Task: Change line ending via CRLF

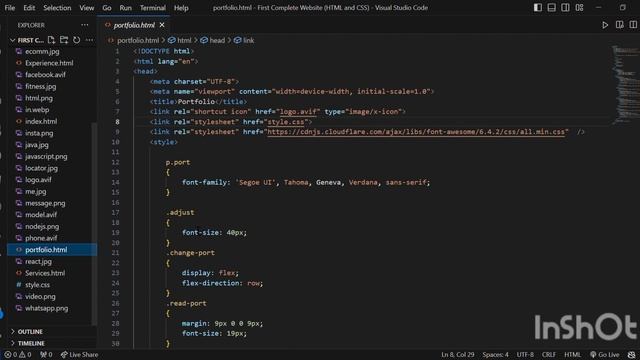Action: point(549,355)
